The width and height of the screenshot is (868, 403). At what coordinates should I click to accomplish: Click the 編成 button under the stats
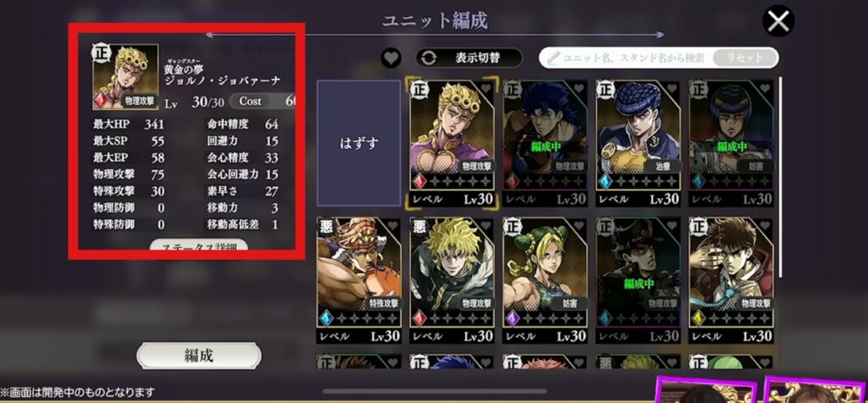click(x=198, y=356)
